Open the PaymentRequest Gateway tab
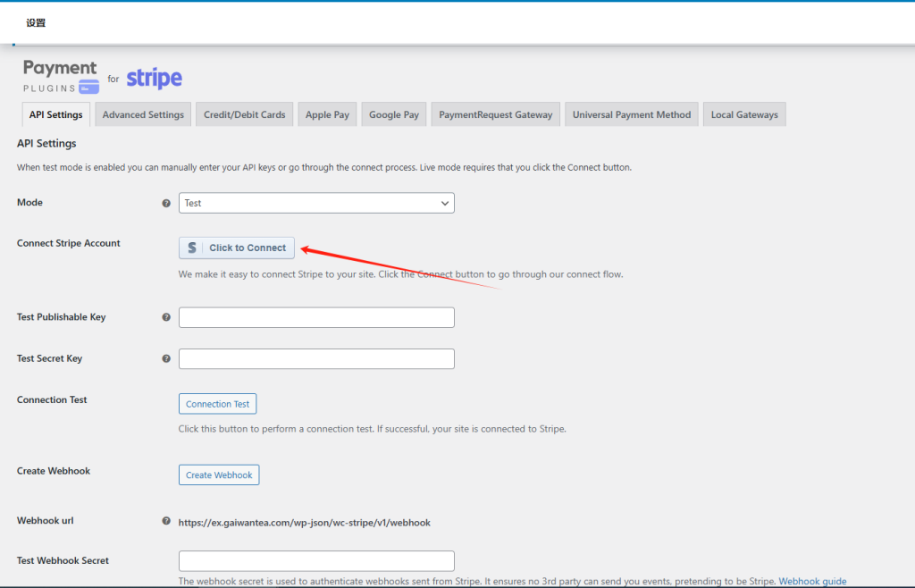This screenshot has height=588, width=915. click(496, 114)
